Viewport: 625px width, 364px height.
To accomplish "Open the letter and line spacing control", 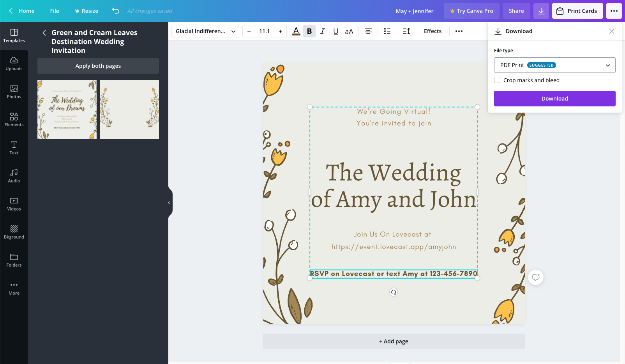I will tap(406, 31).
